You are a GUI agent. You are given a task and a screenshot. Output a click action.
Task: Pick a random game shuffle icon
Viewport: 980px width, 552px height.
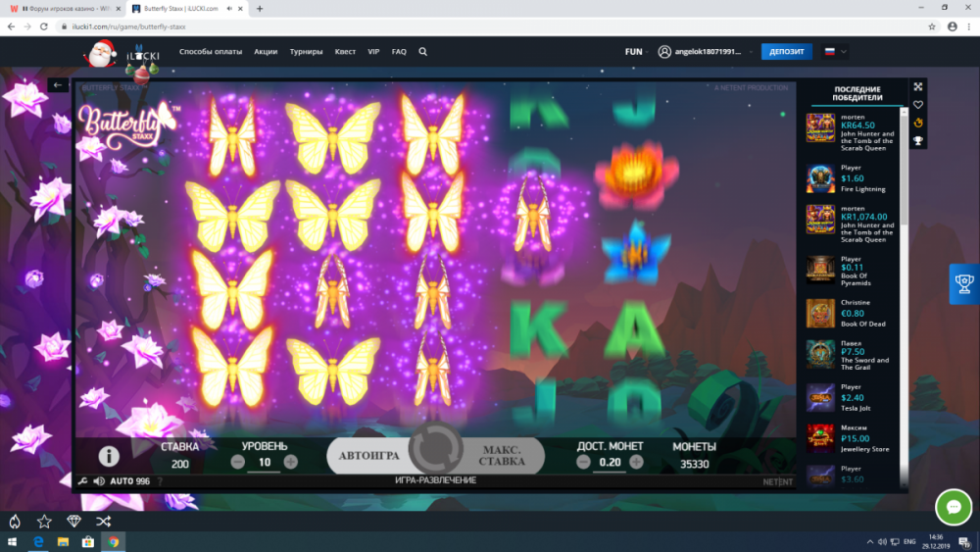point(104,521)
